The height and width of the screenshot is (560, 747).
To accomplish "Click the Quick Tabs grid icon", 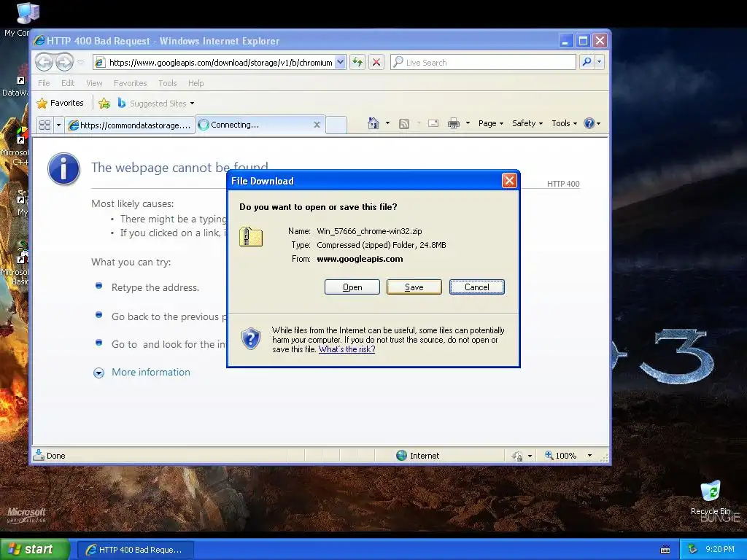I will [x=44, y=125].
